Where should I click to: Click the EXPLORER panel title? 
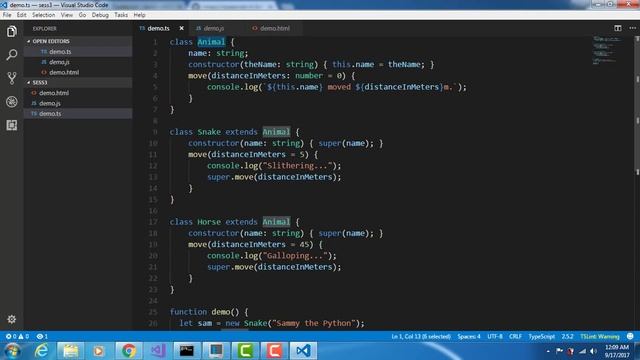click(x=44, y=29)
